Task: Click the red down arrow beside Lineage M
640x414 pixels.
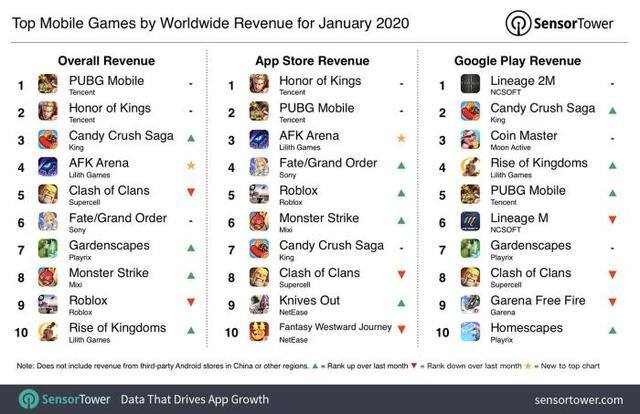Action: click(612, 220)
